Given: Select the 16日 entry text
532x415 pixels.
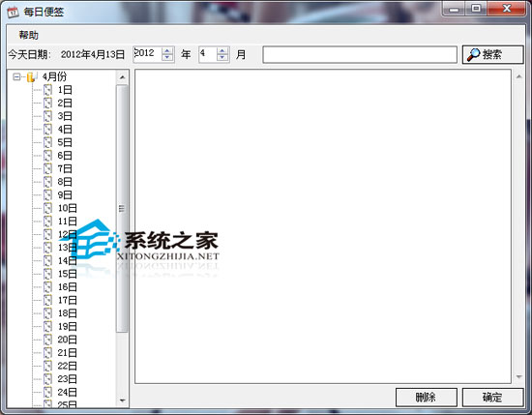Looking at the screenshot, I should [67, 287].
